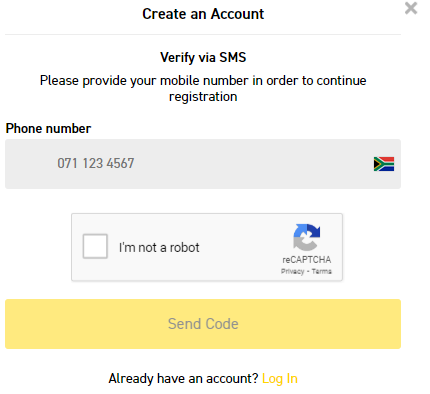430x394 pixels.
Task: Open the reCAPTCHA Terms link
Action: pos(322,271)
